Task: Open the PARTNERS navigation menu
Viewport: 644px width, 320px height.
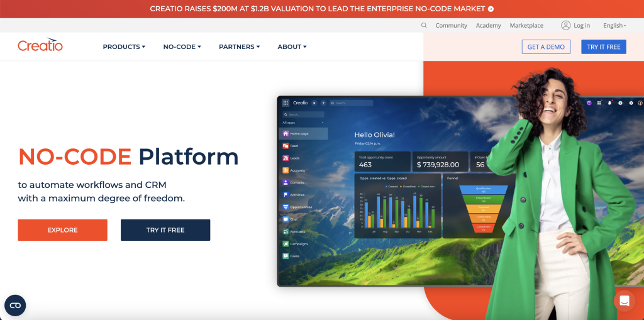Action: (x=239, y=47)
